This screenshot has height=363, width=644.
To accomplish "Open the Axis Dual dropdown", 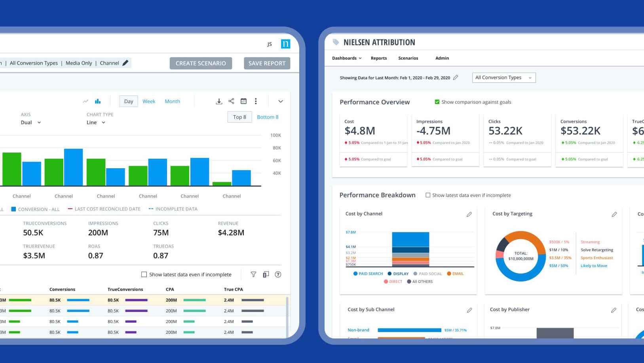I will coord(31,122).
